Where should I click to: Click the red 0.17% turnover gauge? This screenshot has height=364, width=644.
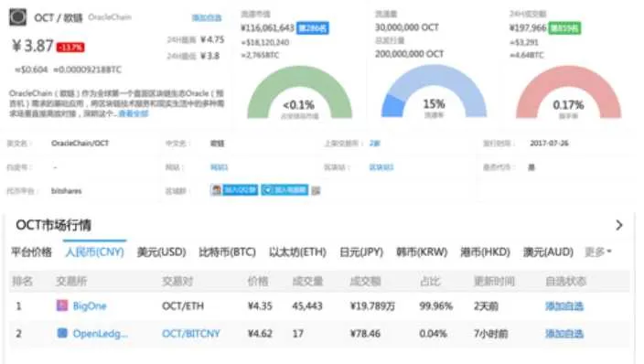(x=568, y=92)
